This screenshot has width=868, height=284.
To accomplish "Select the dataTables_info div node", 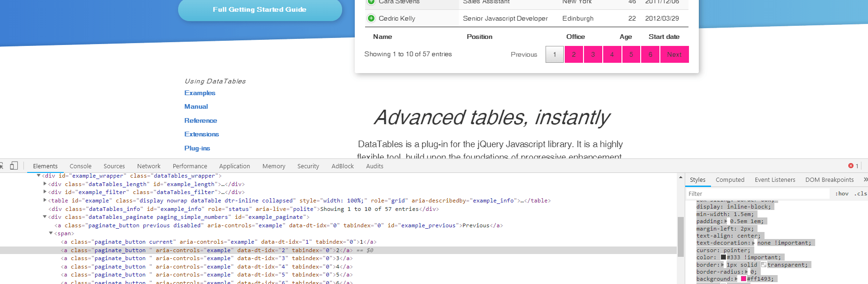I will (244, 209).
